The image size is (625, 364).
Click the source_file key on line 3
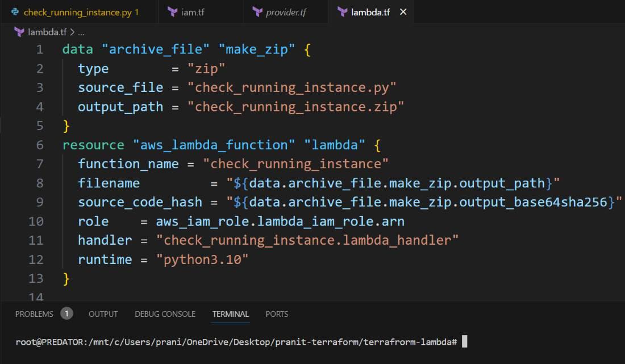click(120, 87)
